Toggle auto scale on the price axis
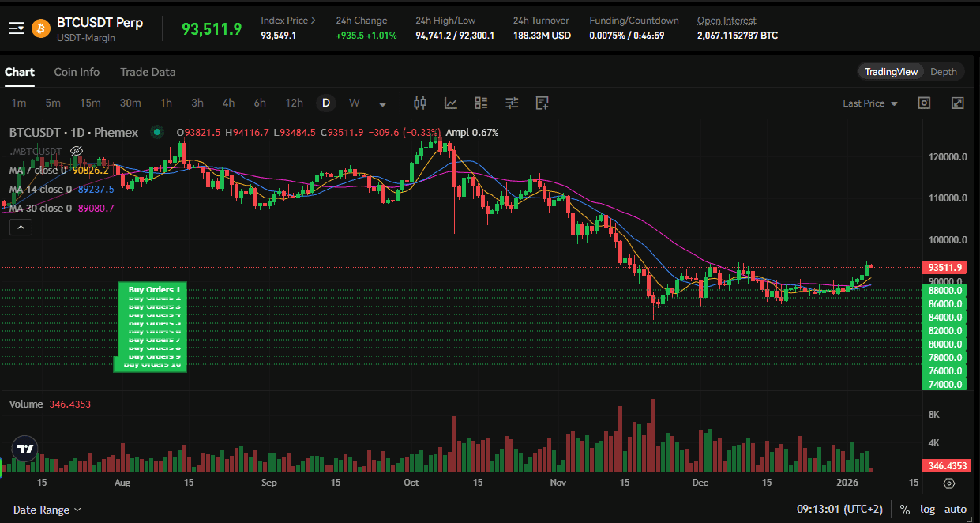Viewport: 980px width, 523px height. (x=956, y=510)
